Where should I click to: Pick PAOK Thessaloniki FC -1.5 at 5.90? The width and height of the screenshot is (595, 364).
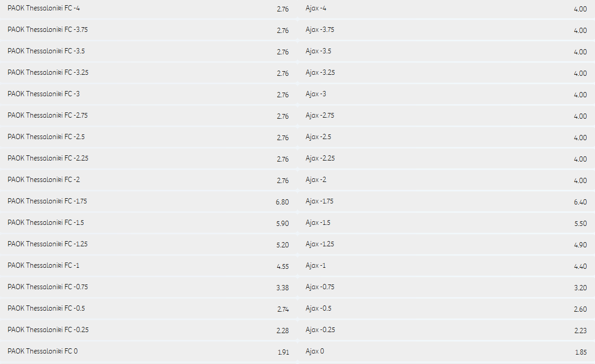148,223
